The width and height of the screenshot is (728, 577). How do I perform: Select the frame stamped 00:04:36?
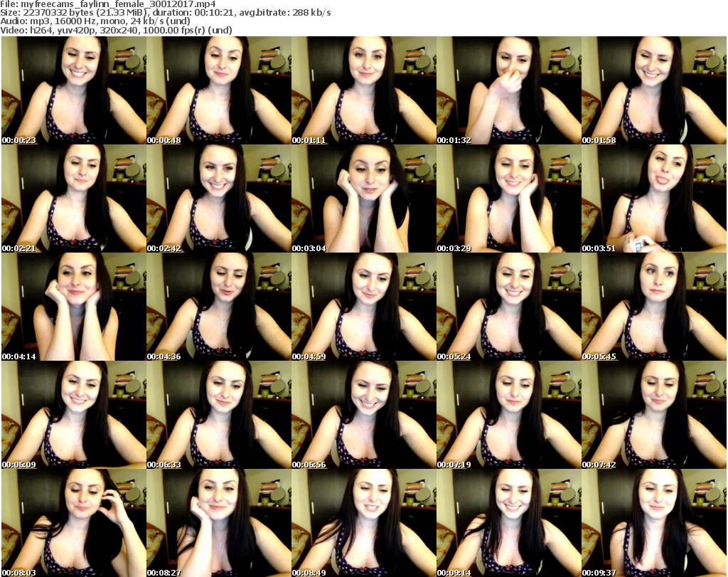click(219, 307)
